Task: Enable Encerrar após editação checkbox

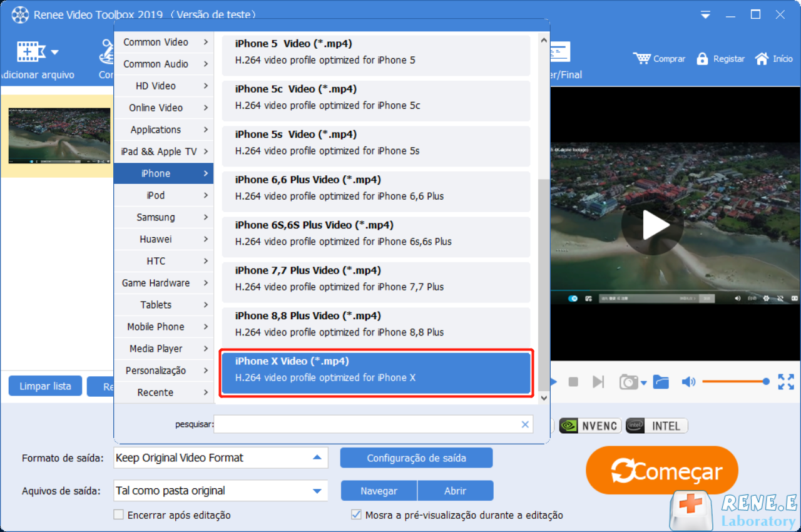Action: (x=118, y=515)
